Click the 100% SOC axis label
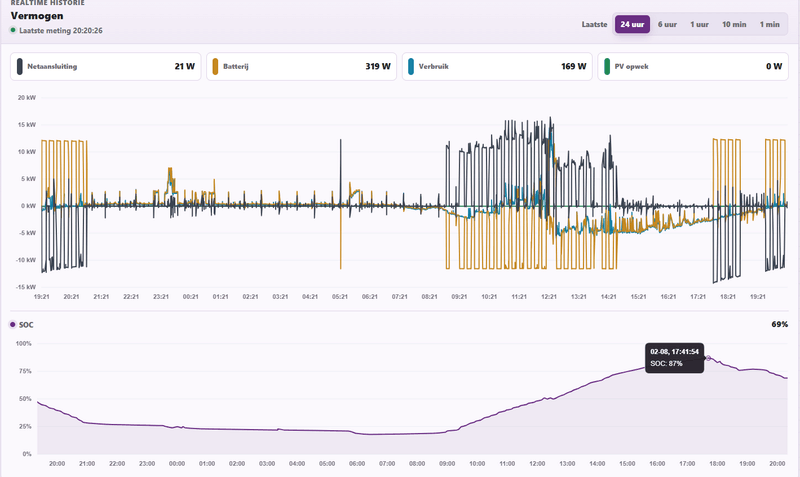The image size is (800, 477). (23, 343)
